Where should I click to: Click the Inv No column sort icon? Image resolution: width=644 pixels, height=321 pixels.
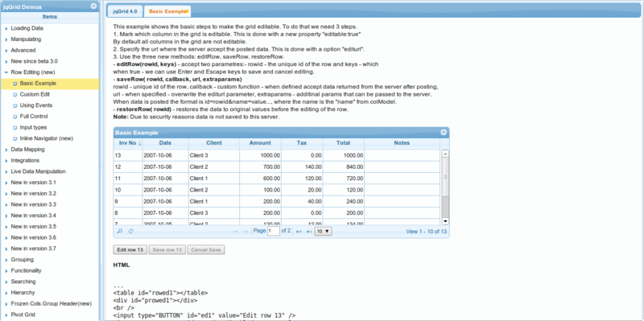(139, 143)
